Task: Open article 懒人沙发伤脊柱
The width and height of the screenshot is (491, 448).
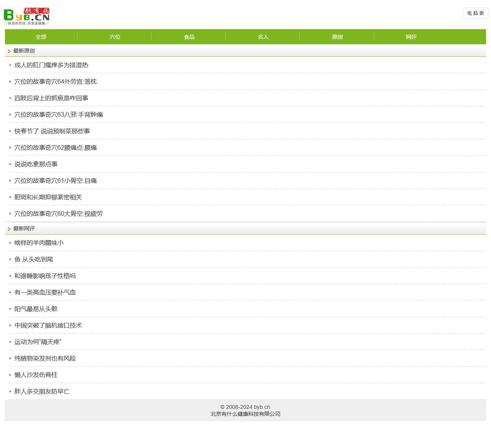Action: pos(36,375)
